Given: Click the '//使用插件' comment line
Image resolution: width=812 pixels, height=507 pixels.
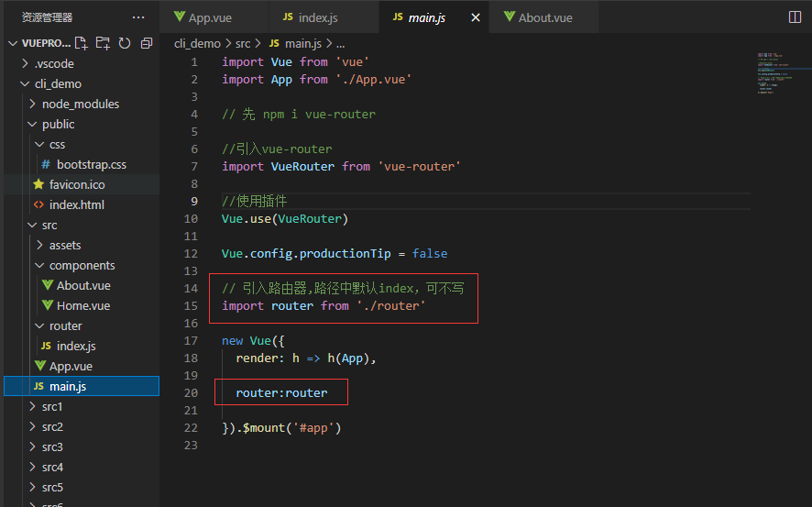Looking at the screenshot, I should (254, 201).
